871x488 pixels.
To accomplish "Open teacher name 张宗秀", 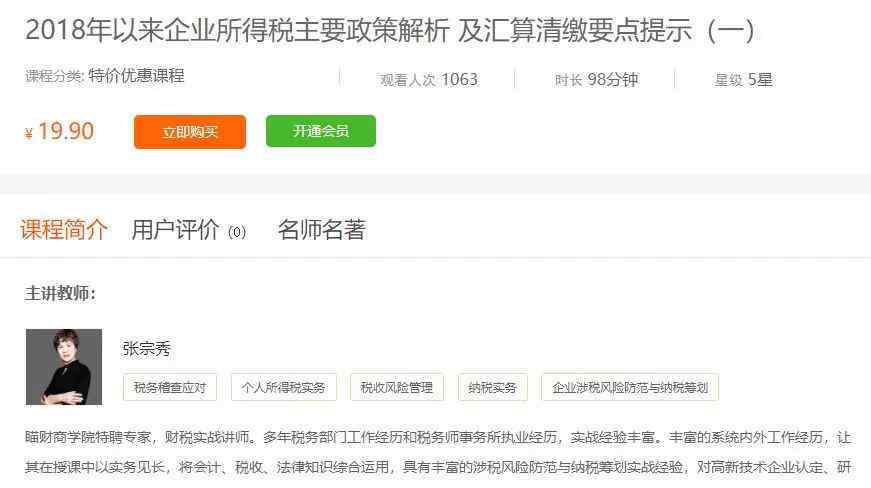I will [147, 349].
